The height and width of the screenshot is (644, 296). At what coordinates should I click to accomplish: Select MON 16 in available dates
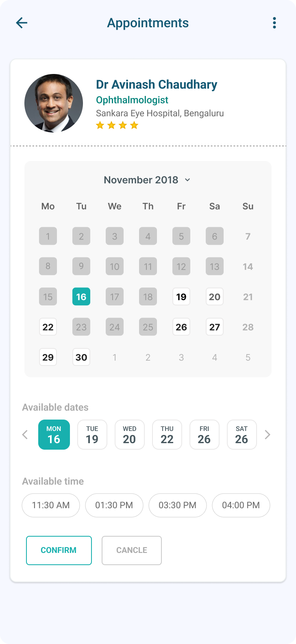(x=54, y=435)
